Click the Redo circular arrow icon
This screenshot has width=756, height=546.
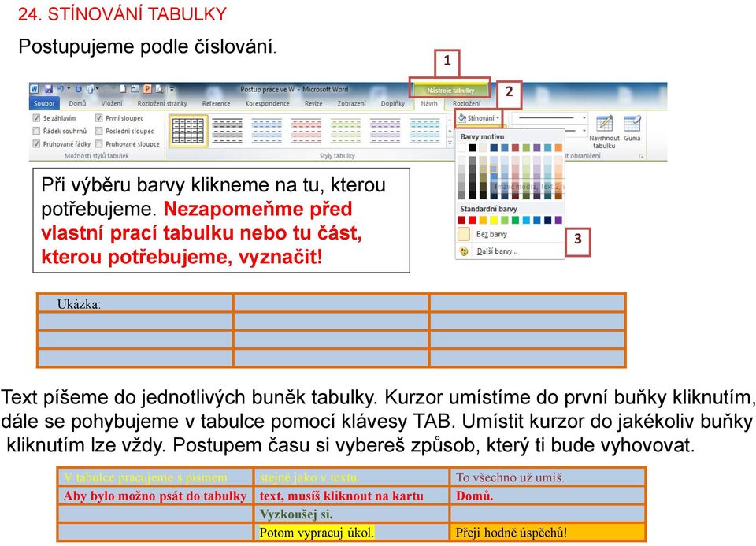click(78, 89)
